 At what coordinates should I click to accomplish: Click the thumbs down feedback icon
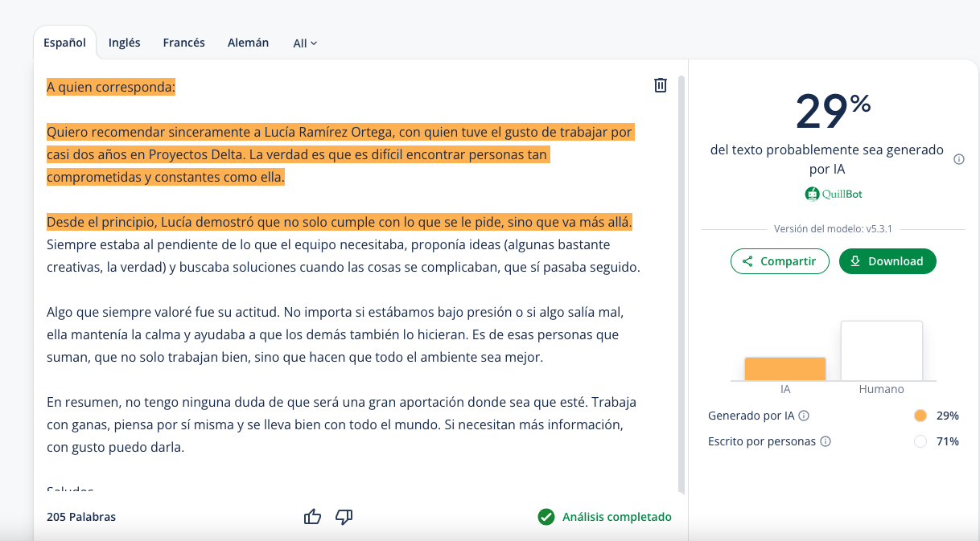point(344,517)
